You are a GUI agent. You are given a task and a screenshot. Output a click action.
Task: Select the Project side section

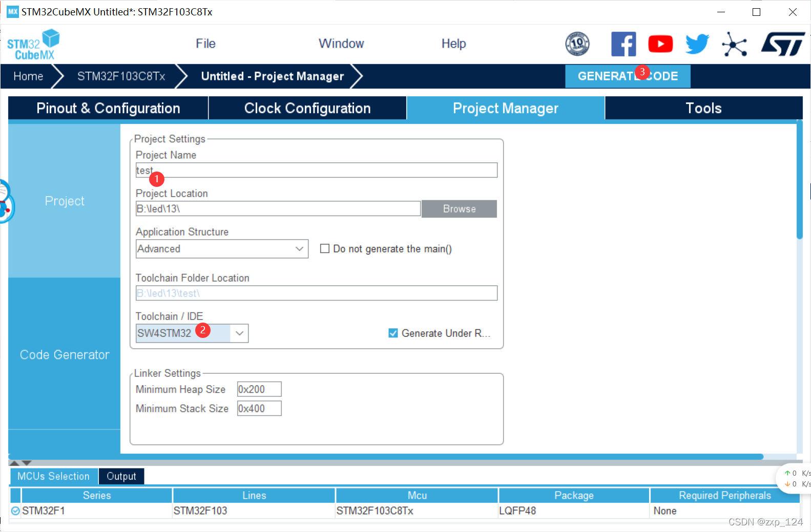65,201
